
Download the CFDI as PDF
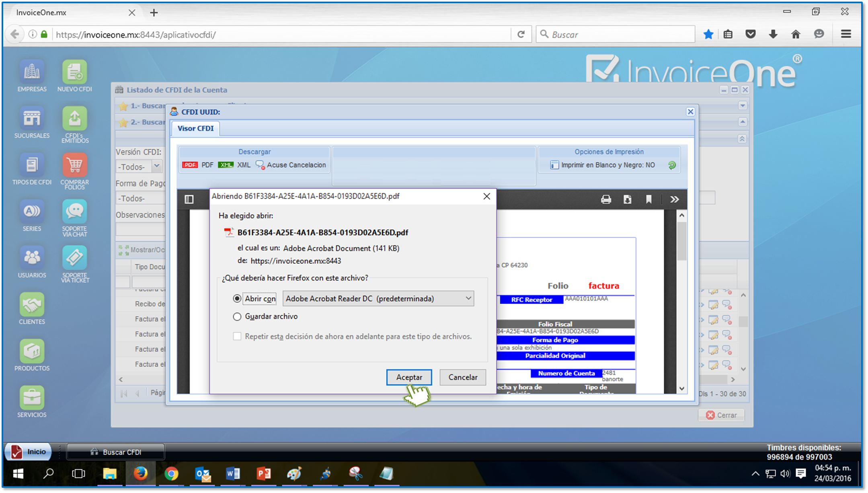tap(198, 165)
